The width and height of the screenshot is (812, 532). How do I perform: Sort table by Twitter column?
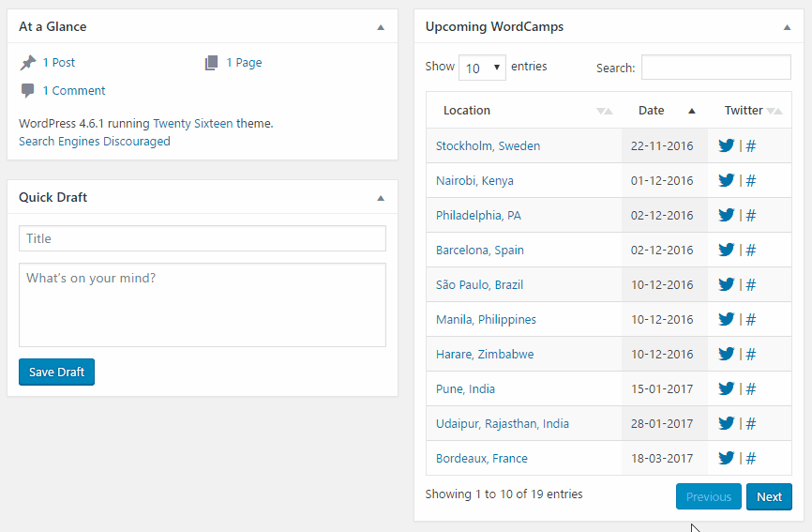pyautogui.click(x=749, y=111)
